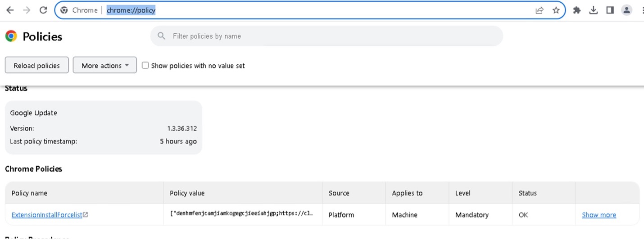Click the search magnifier in filter box

pyautogui.click(x=161, y=36)
